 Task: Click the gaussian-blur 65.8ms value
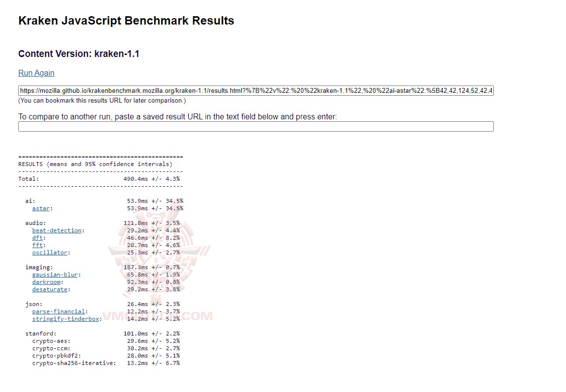click(x=137, y=275)
